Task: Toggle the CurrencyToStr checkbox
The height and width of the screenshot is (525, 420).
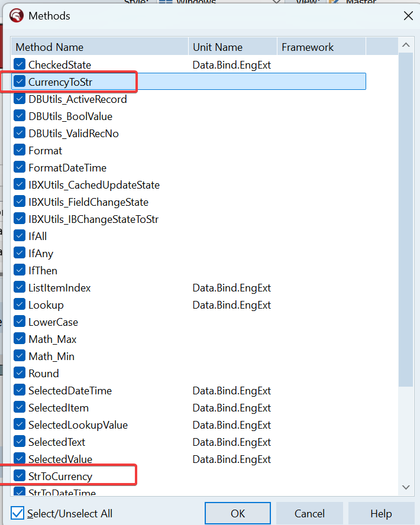Action: [20, 82]
